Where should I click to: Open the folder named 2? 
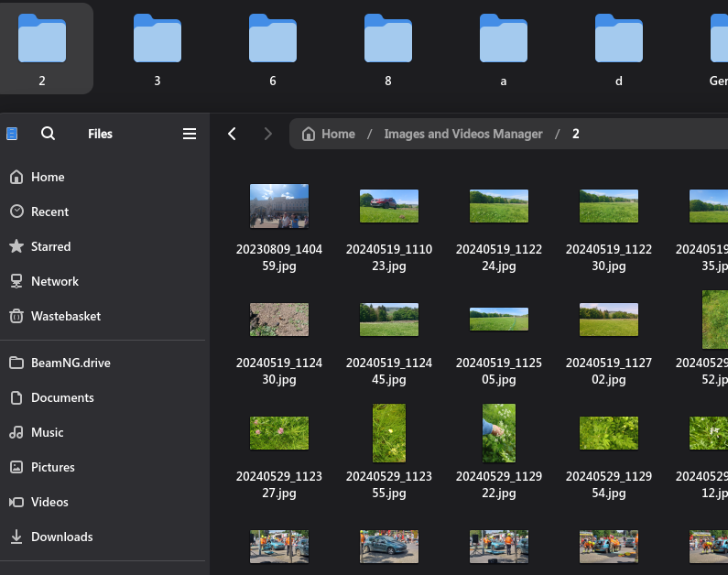click(42, 49)
